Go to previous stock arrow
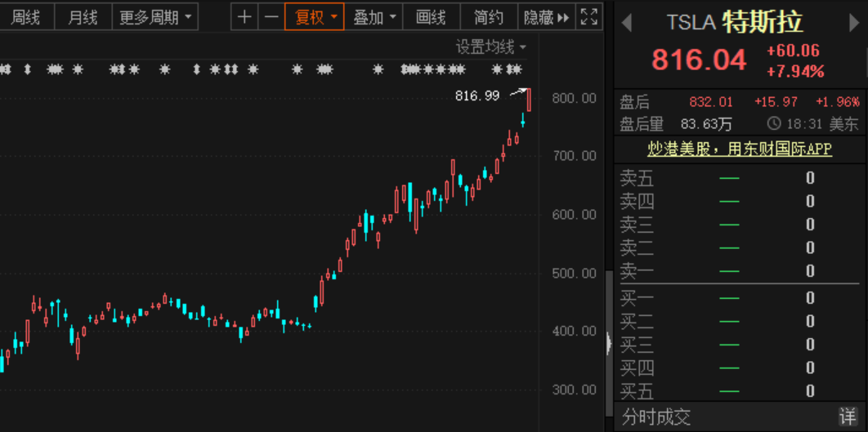 click(626, 23)
